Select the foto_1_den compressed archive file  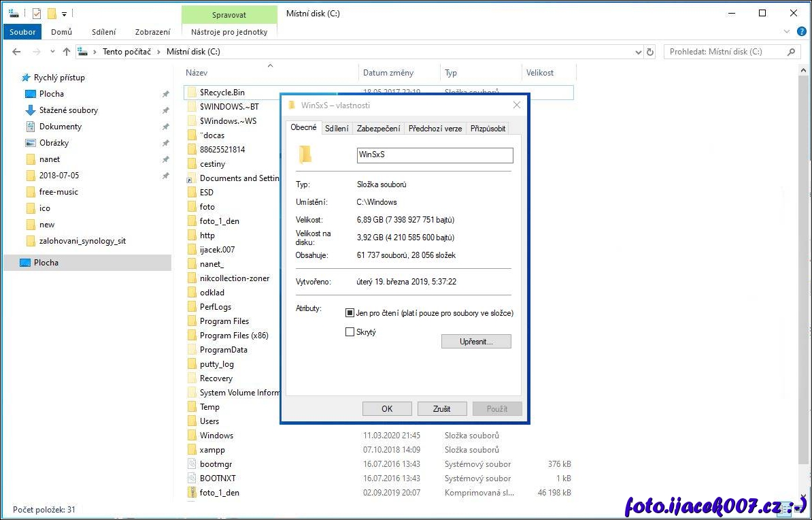coord(219,493)
